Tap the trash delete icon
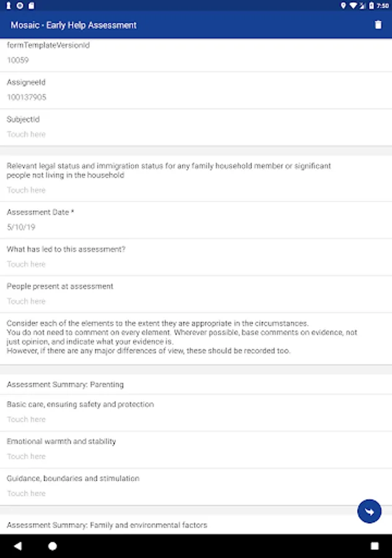Screen dimensions: 392x558 (x=378, y=25)
